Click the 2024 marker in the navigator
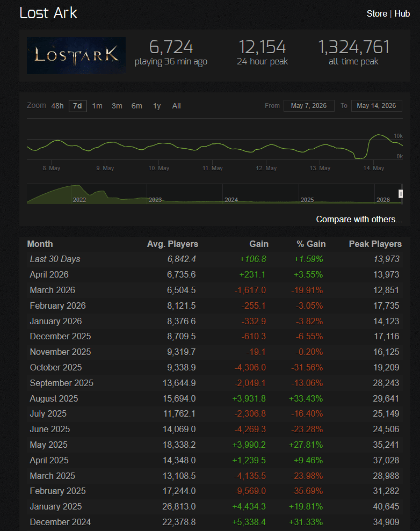 coord(231,200)
